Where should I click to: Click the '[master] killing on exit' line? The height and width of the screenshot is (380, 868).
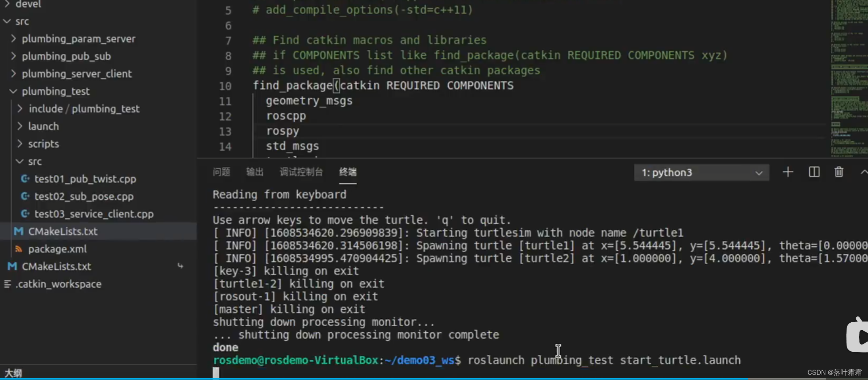(289, 309)
